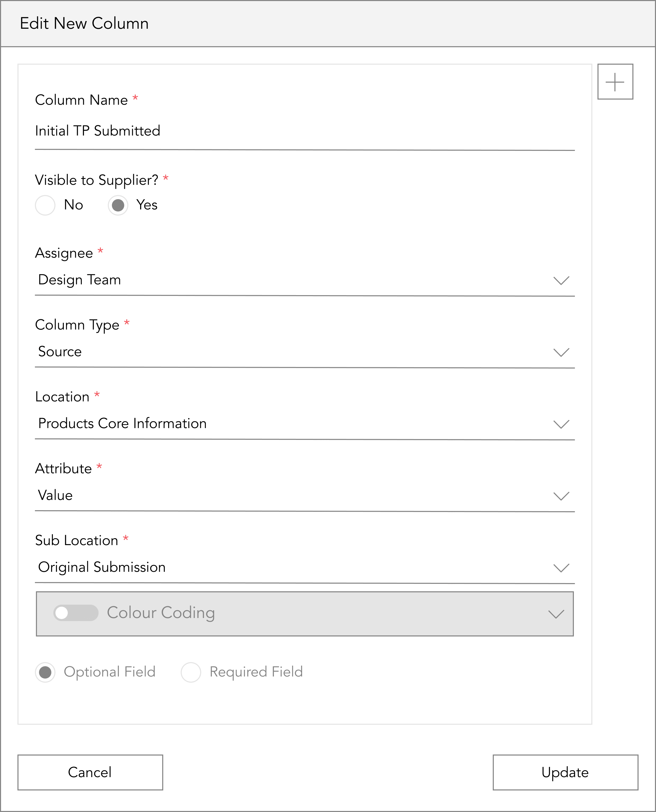
Task: Open the Original Submission dropdown
Action: (x=305, y=567)
